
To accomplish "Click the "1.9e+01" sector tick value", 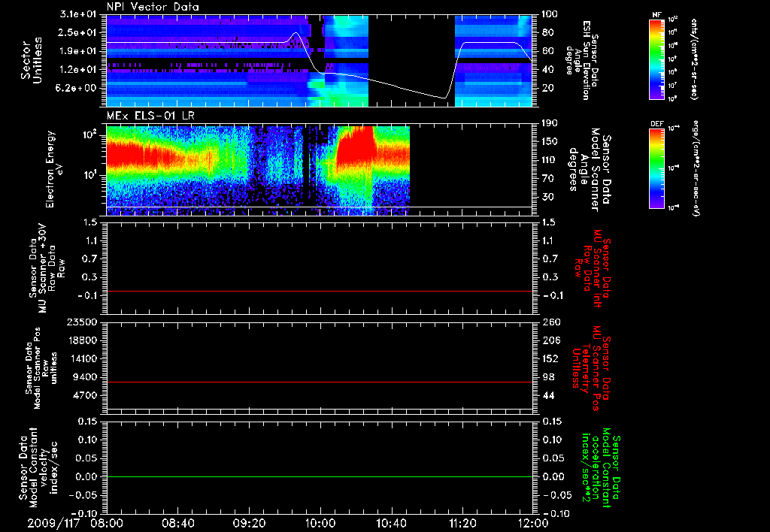I will [78, 51].
